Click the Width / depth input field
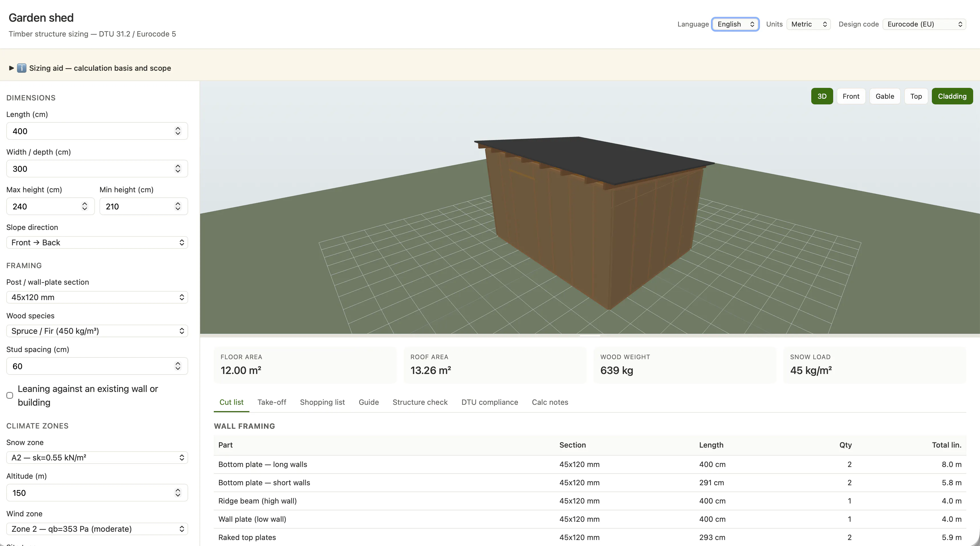This screenshot has height=546, width=980. [x=97, y=169]
